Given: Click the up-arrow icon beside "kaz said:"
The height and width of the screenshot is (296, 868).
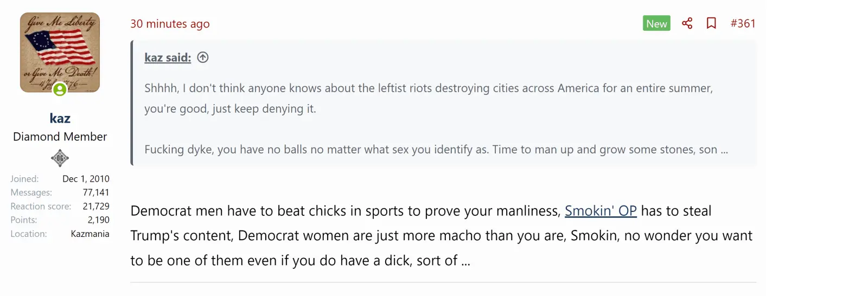Looking at the screenshot, I should coord(203,57).
